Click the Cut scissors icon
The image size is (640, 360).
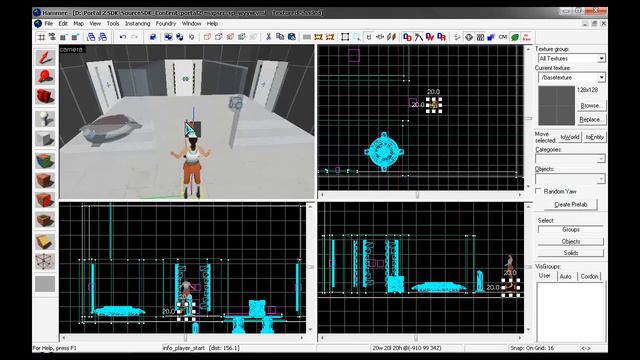pos(268,37)
